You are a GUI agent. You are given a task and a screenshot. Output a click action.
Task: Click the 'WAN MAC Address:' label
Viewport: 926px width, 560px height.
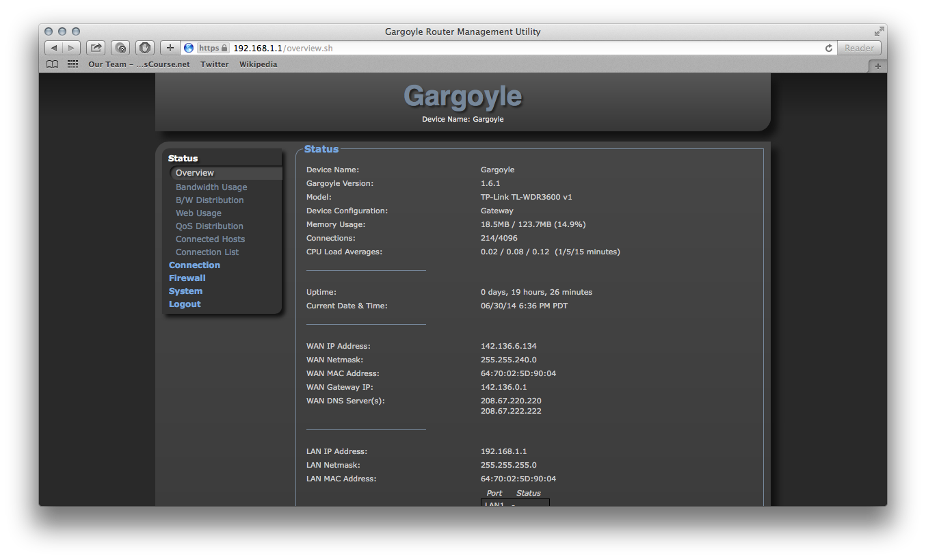[x=343, y=373]
